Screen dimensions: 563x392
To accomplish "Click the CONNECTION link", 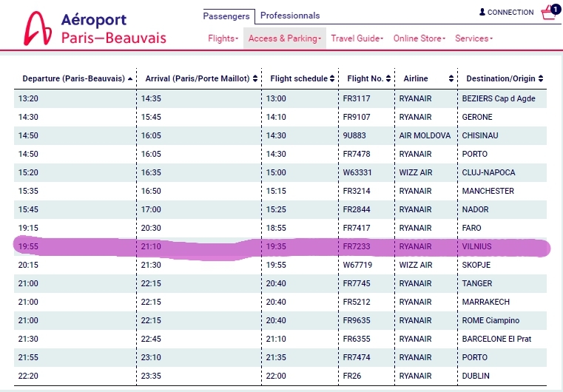I will pyautogui.click(x=510, y=13).
